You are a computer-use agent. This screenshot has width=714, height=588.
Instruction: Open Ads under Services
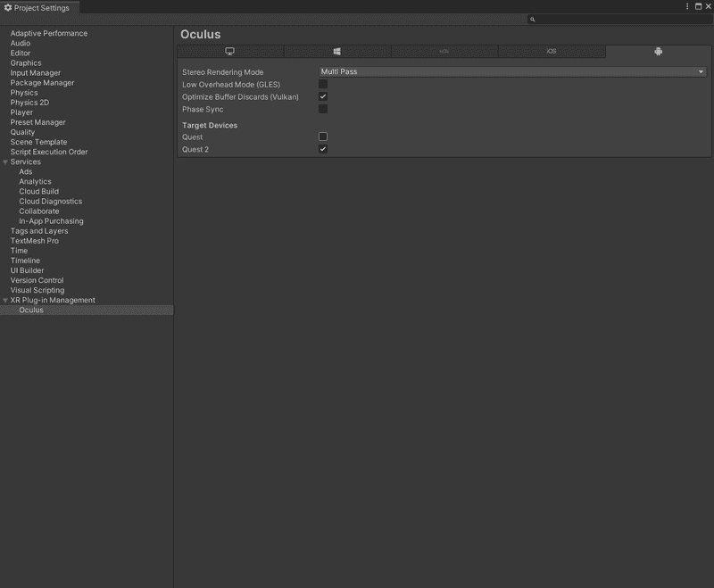click(26, 172)
